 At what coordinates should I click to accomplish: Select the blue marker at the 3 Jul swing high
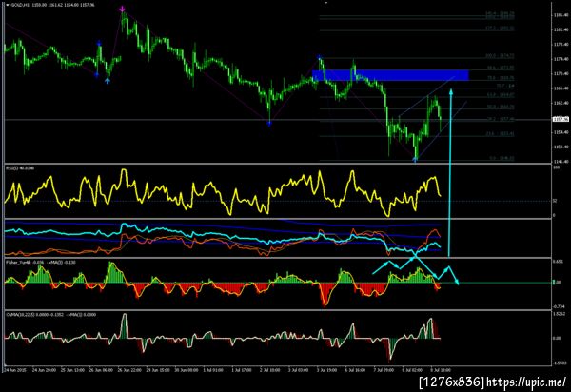point(320,57)
